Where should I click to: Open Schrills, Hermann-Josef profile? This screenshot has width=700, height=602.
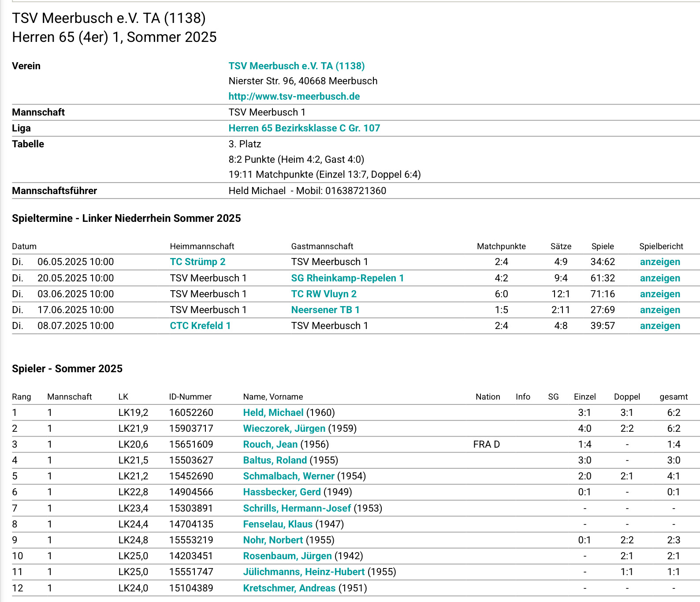[297, 509]
